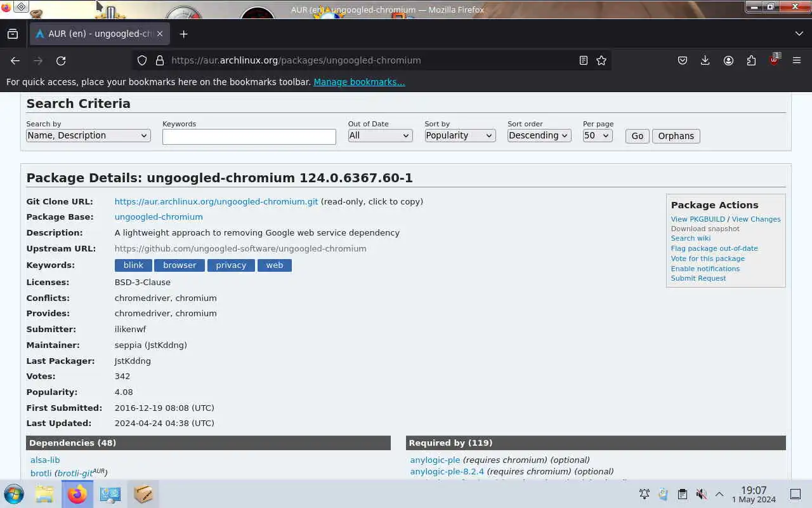Click Search wiki link
The height and width of the screenshot is (508, 812).
point(691,238)
